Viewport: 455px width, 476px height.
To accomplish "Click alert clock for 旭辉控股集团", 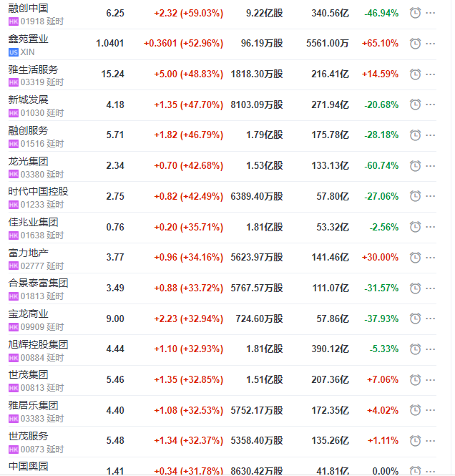I will (415, 349).
